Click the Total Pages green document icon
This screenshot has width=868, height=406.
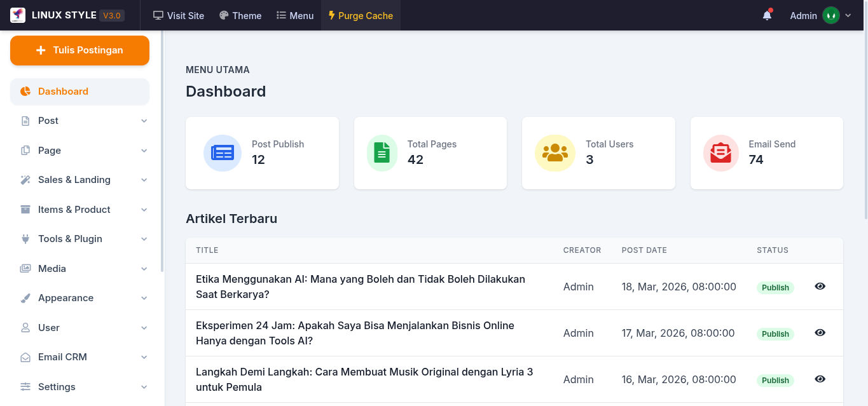(382, 153)
